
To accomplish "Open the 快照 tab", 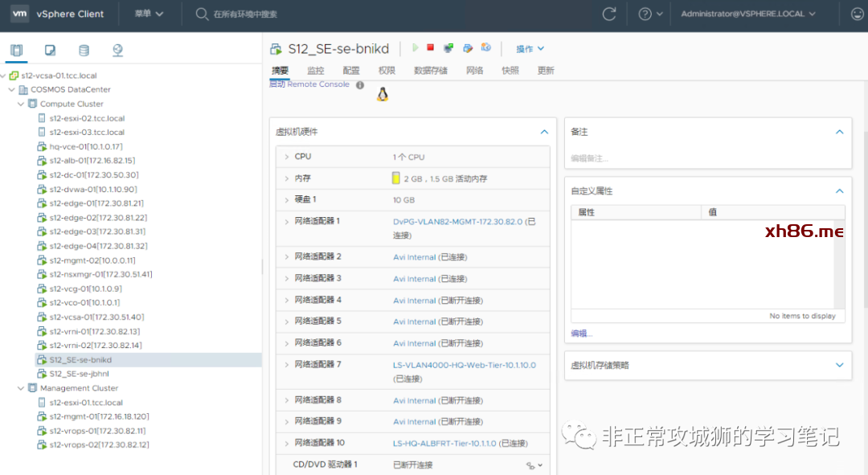I will tap(510, 71).
